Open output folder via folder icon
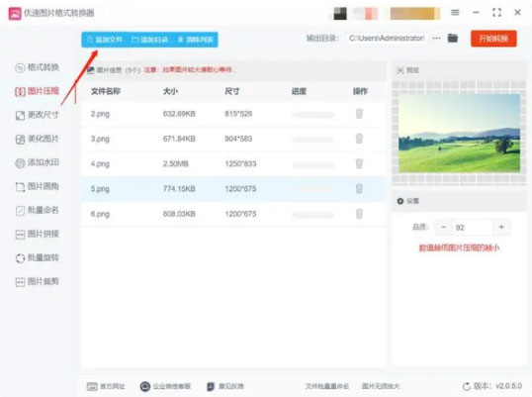This screenshot has height=397, width=532. [453, 38]
